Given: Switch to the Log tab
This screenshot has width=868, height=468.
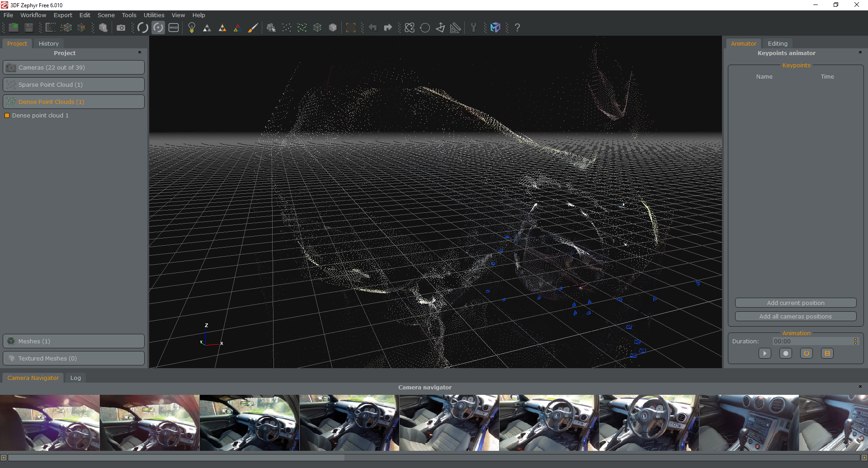Looking at the screenshot, I should pos(75,378).
